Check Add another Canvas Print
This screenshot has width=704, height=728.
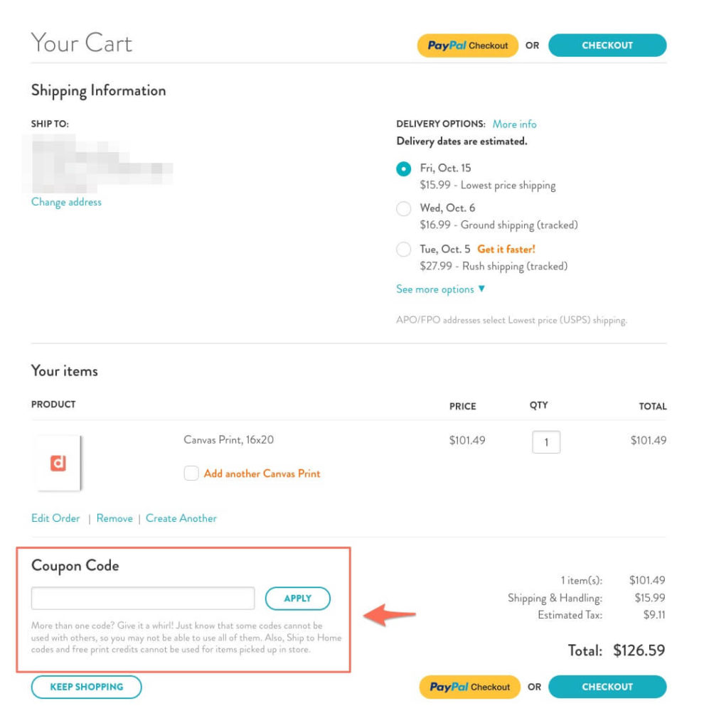click(191, 473)
